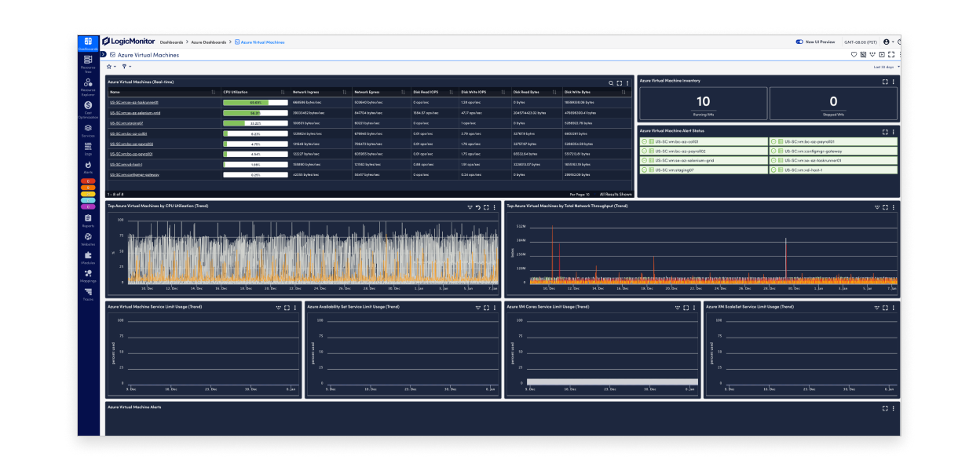Search the real-time VM table widget

(611, 82)
